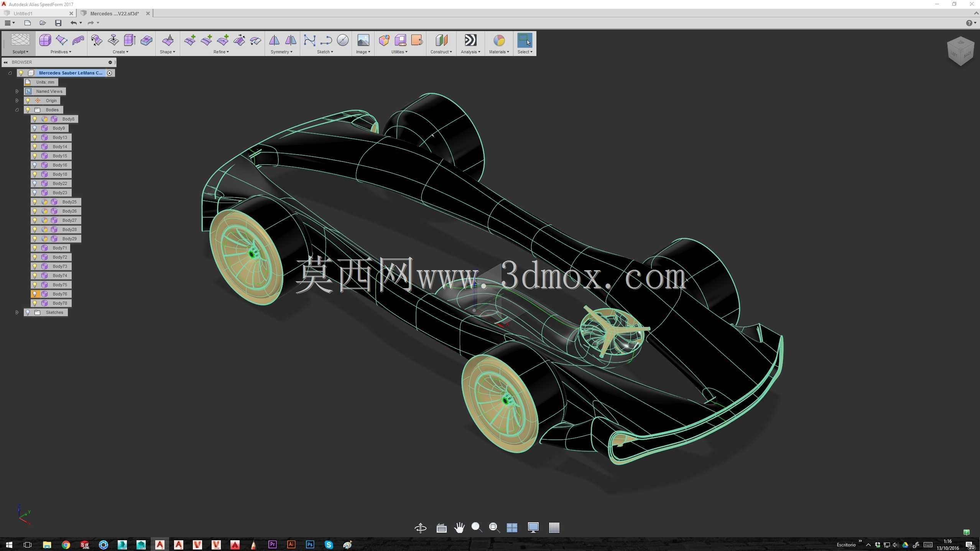Click the Look At view icon
The image size is (980, 551).
point(441,528)
